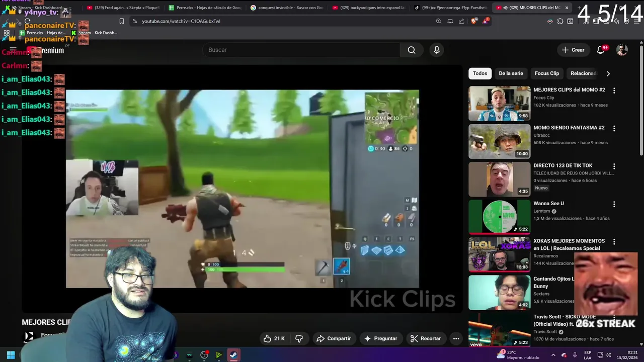Select the Focus Clip chip

[x=547, y=73]
